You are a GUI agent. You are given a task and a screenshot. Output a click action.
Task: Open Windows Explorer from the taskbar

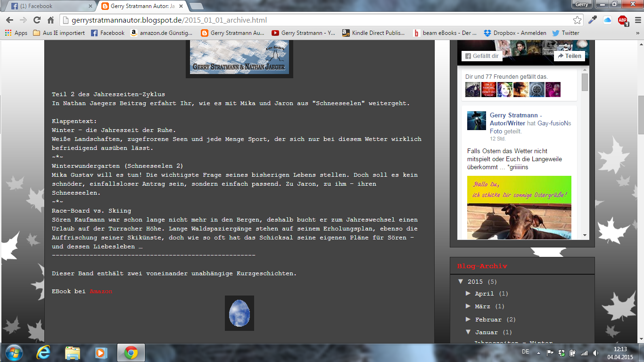73,353
